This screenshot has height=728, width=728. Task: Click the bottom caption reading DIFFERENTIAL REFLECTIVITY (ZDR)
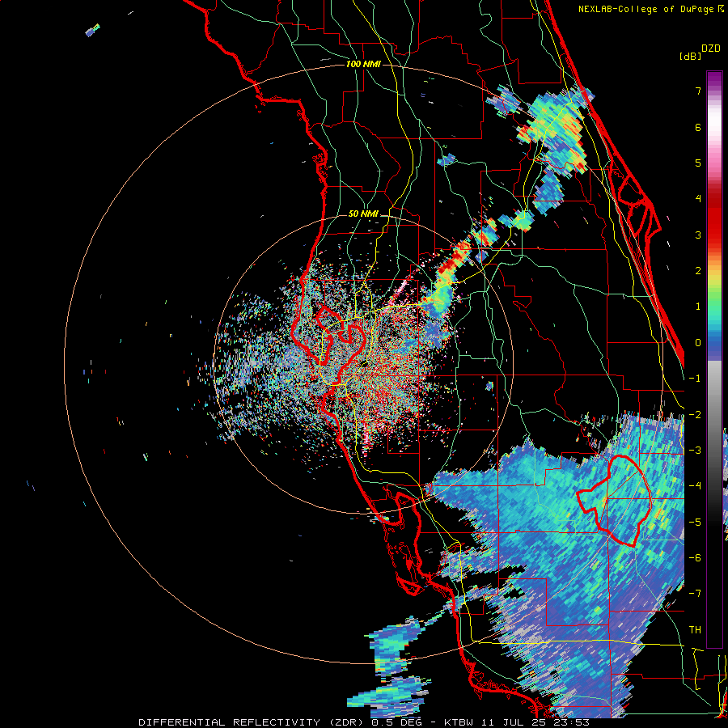point(252,722)
